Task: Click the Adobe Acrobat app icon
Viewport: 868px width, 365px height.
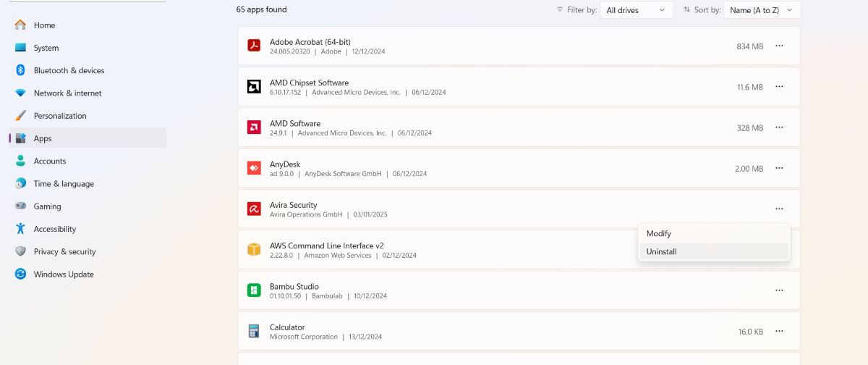Action: tap(254, 46)
